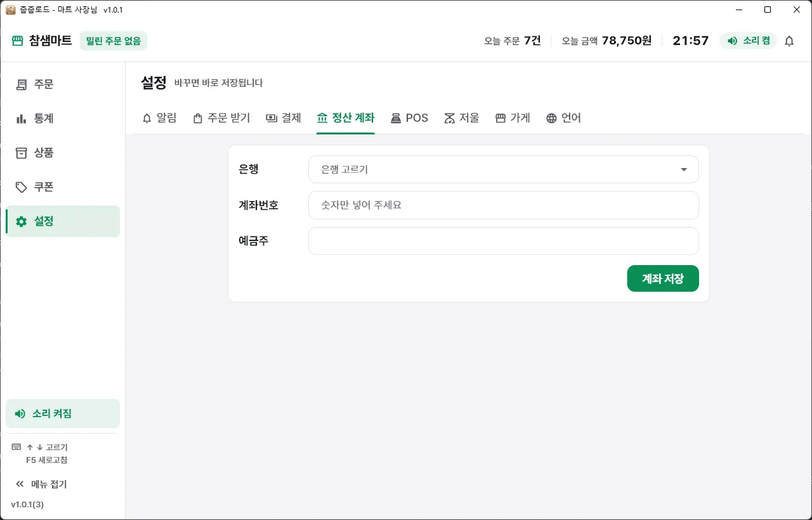This screenshot has width=812, height=520.
Task: Click the dropdown arrow in 은행 field
Action: coord(684,169)
